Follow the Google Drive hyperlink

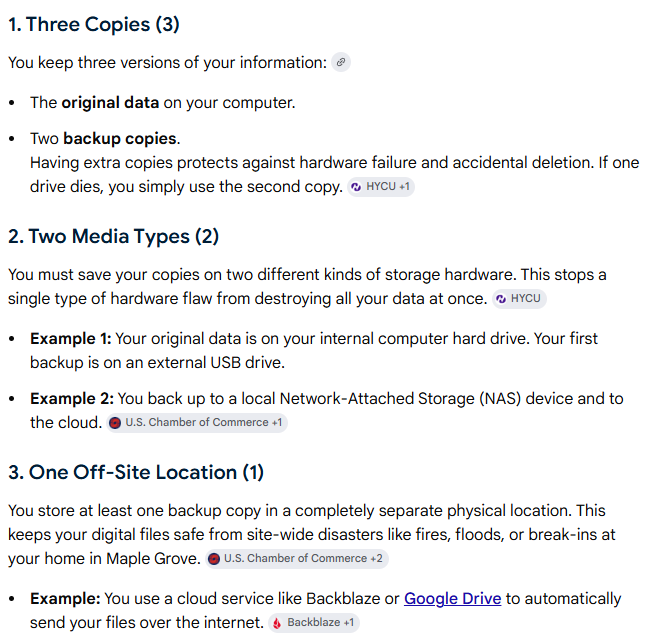tap(453, 599)
